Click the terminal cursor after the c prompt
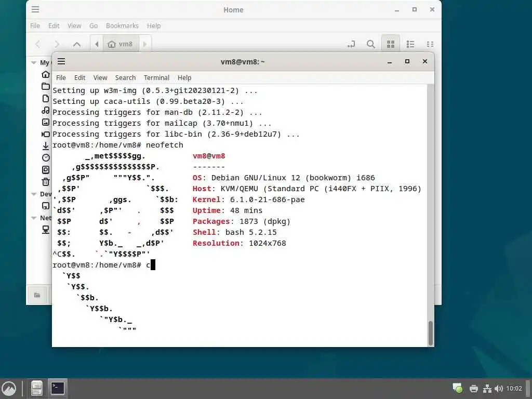This screenshot has height=399, width=532. pyautogui.click(x=153, y=264)
